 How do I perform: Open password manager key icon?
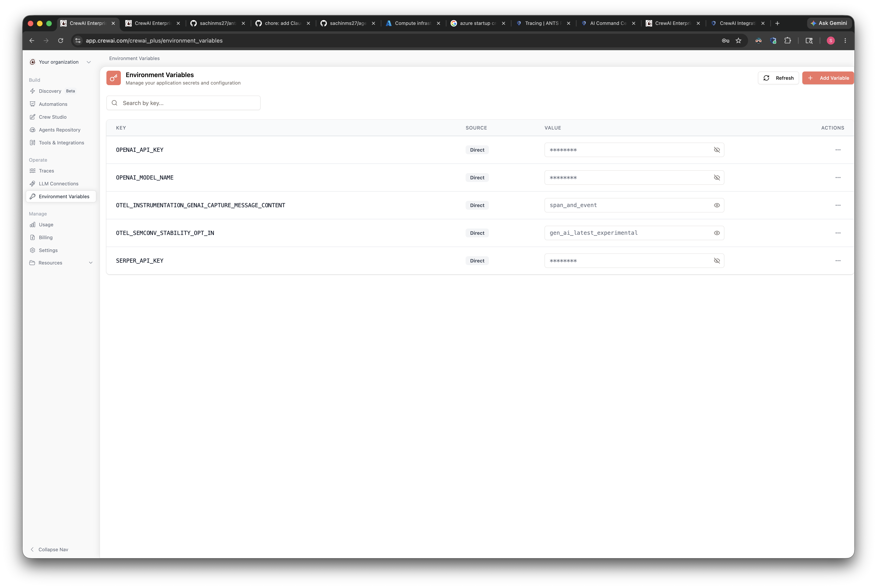[x=725, y=41]
